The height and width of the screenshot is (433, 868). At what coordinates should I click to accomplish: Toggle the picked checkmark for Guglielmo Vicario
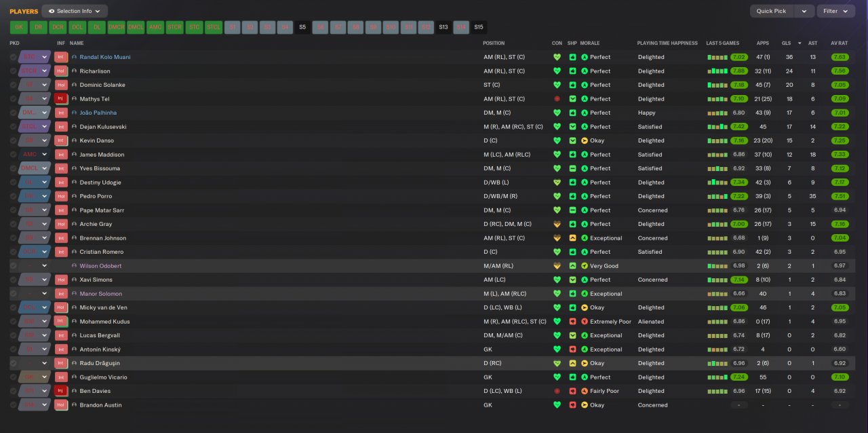[x=13, y=377]
